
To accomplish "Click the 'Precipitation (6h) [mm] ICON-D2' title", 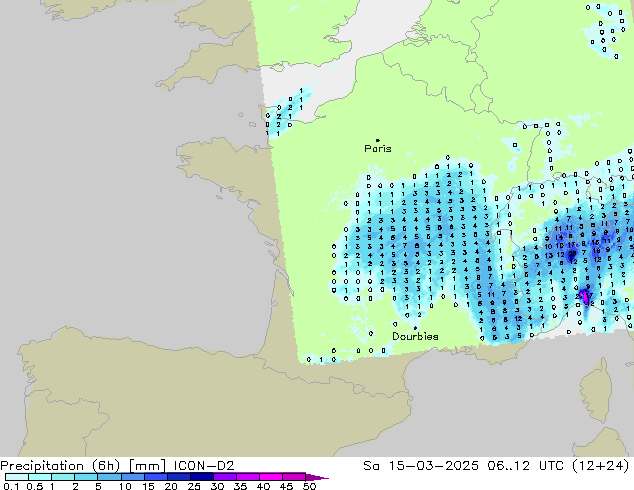I will [117, 466].
